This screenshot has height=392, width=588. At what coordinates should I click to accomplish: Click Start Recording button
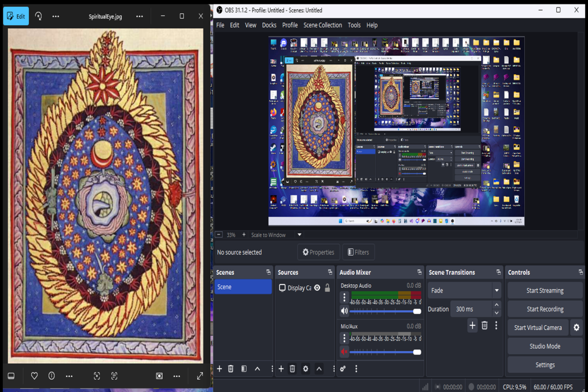click(545, 309)
